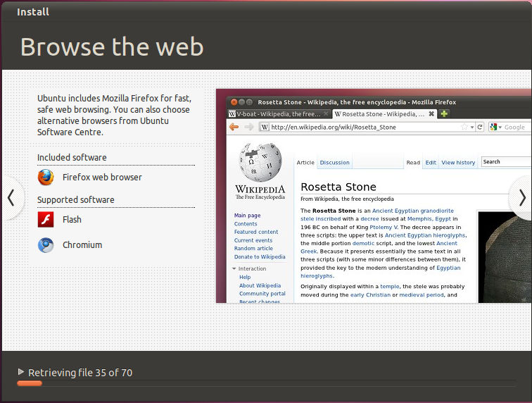Collapse the Interaction section in Wikipedia sidebar
532x403 pixels.
click(234, 268)
